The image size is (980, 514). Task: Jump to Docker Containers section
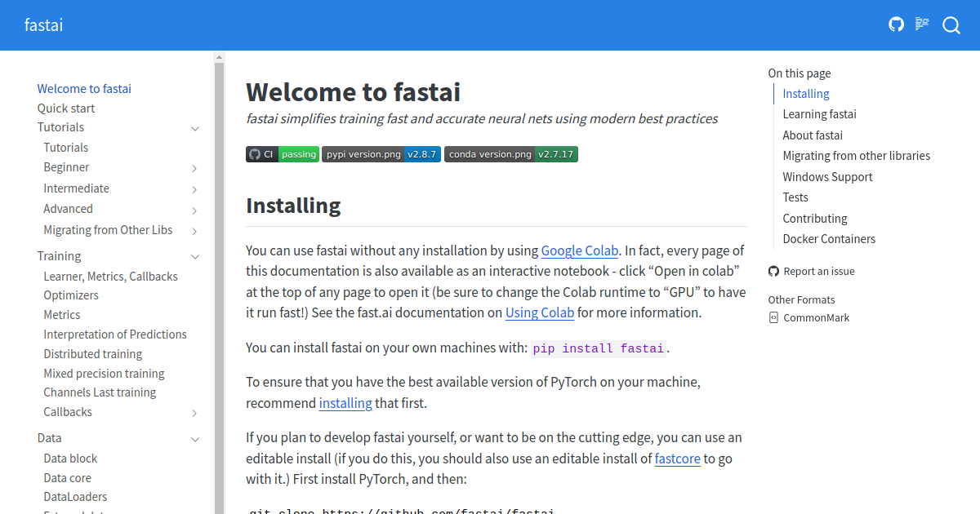tap(829, 239)
